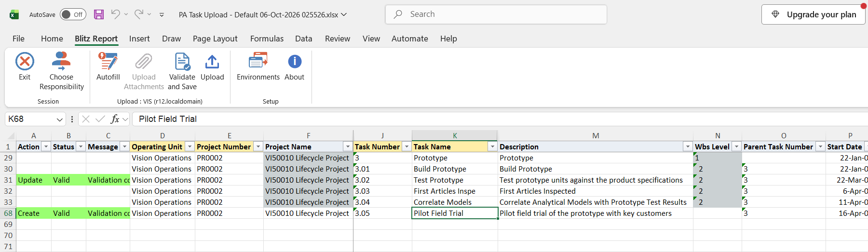The width and height of the screenshot is (868, 252).
Task: Click the Redo arrow
Action: (x=138, y=14)
